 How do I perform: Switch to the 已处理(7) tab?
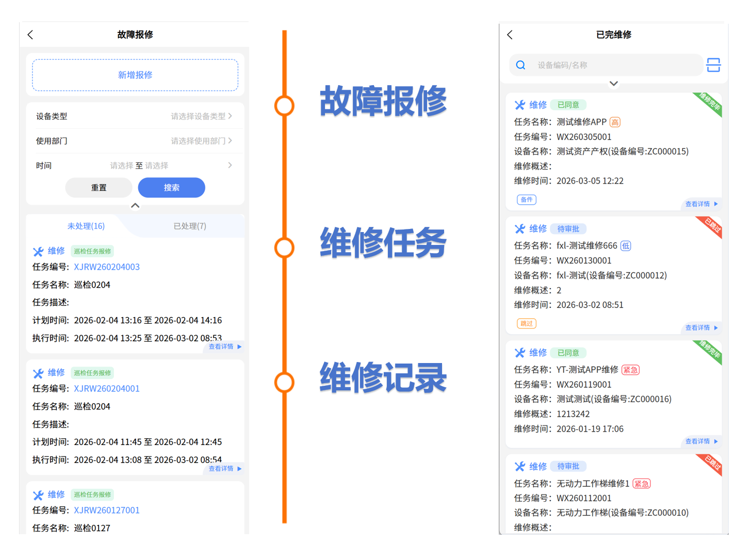point(190,226)
